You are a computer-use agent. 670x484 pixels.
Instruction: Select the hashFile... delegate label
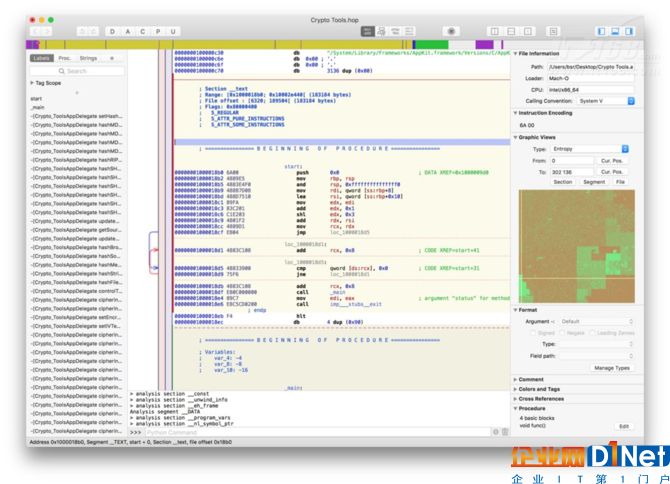76,282
